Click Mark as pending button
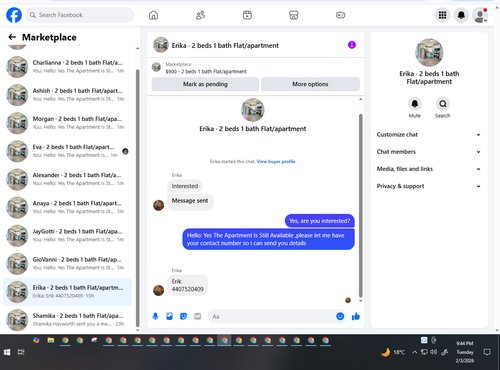500x370 pixels. (x=205, y=84)
